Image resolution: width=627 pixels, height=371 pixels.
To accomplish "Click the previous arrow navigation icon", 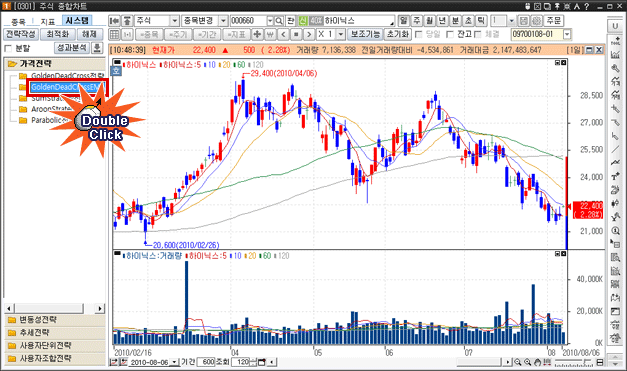I will pyautogui.click(x=283, y=34).
